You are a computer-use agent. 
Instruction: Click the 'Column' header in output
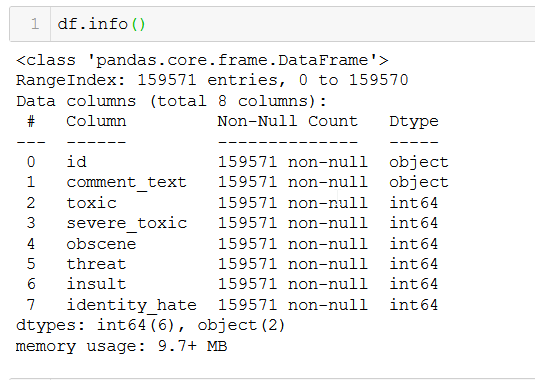96,121
